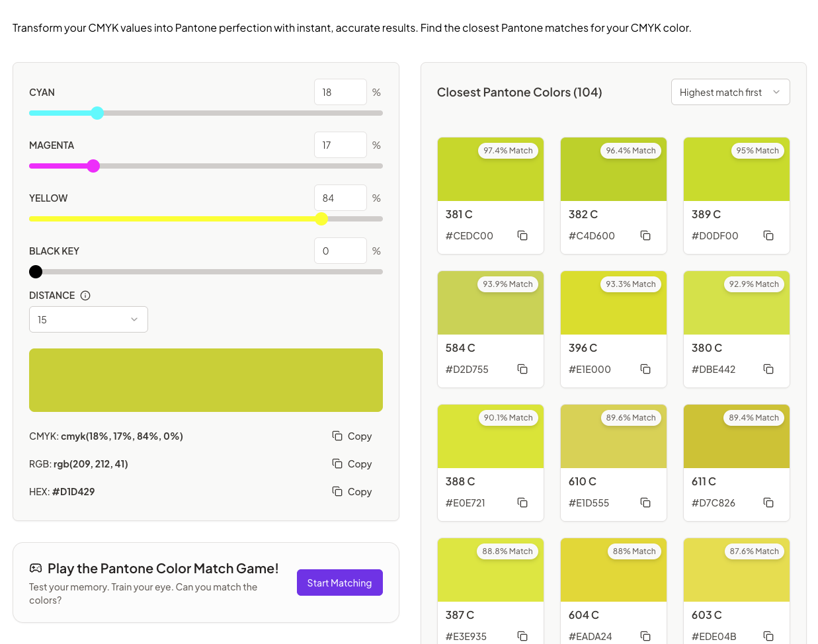Viewport: 818px width, 644px height.
Task: Copy the HEX value #D1D429
Action: (x=352, y=492)
